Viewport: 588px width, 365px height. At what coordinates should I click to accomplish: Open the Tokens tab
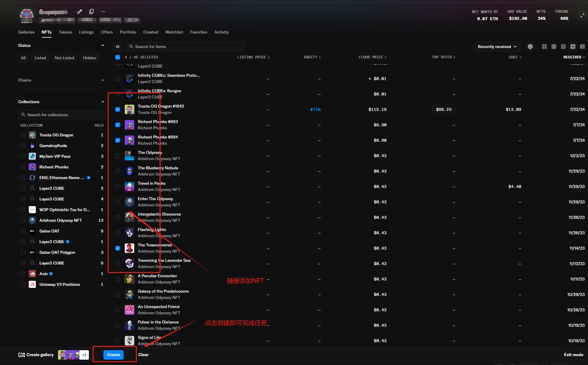pos(65,32)
